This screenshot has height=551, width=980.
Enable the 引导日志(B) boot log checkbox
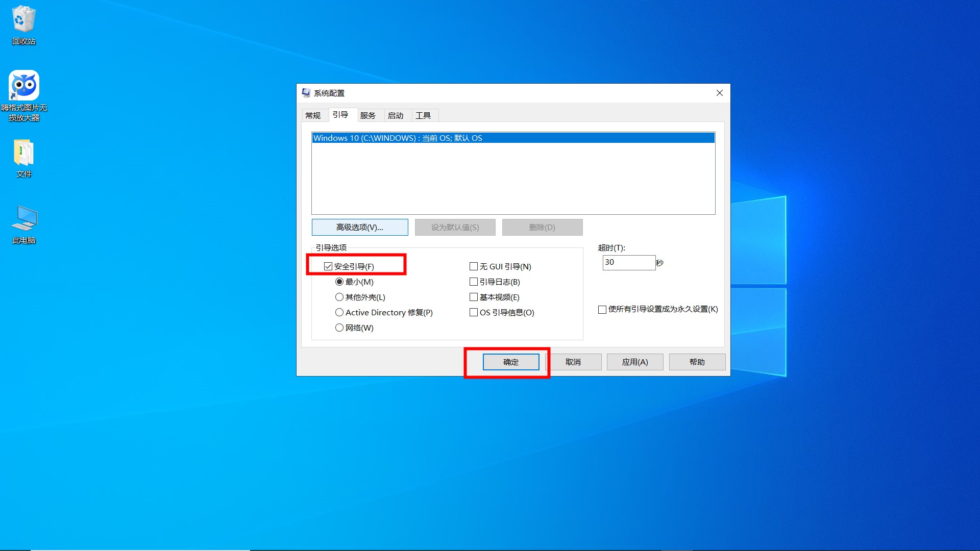click(x=474, y=282)
